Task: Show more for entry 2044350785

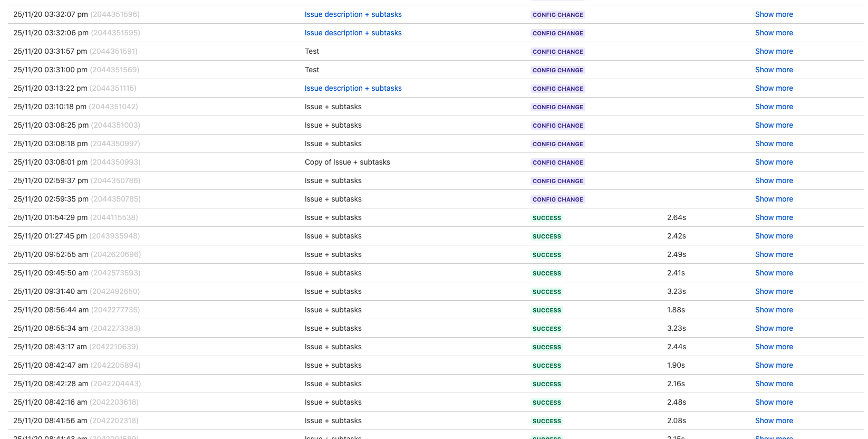Action: click(x=774, y=199)
